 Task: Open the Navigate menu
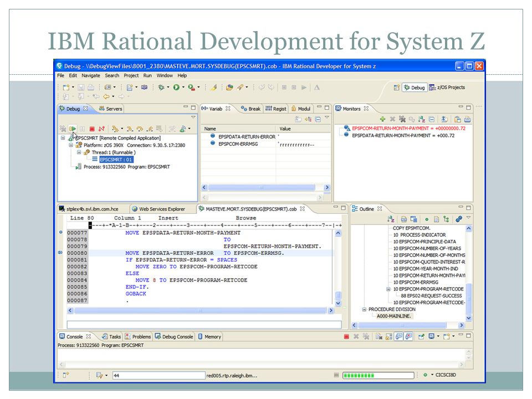pos(90,75)
